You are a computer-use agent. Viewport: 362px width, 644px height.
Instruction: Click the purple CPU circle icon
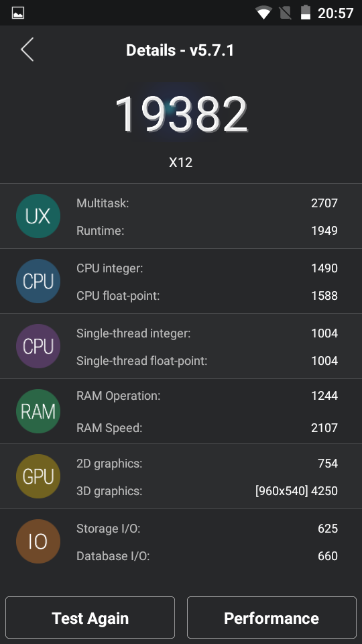pyautogui.click(x=38, y=346)
